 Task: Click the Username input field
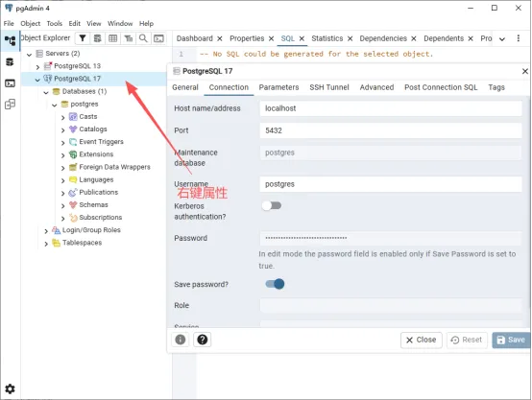pos(391,184)
